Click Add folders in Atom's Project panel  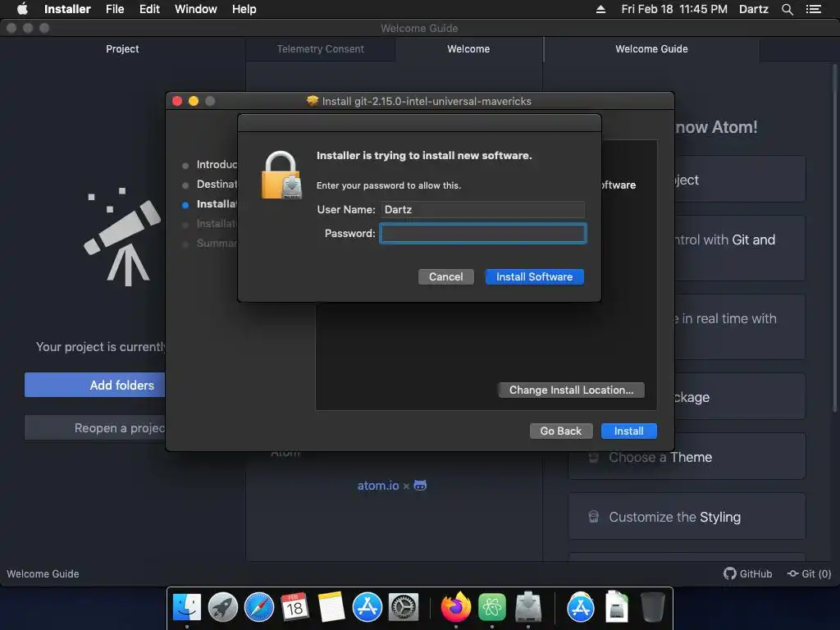(x=95, y=385)
